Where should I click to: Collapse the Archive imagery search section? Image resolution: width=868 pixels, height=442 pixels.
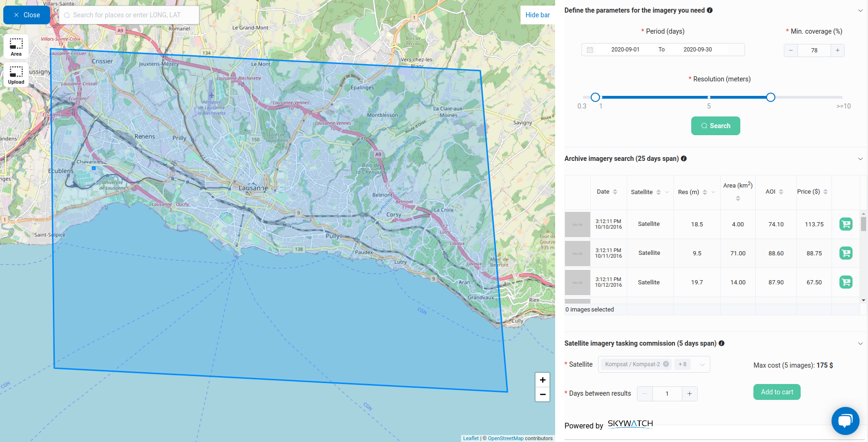click(x=860, y=159)
